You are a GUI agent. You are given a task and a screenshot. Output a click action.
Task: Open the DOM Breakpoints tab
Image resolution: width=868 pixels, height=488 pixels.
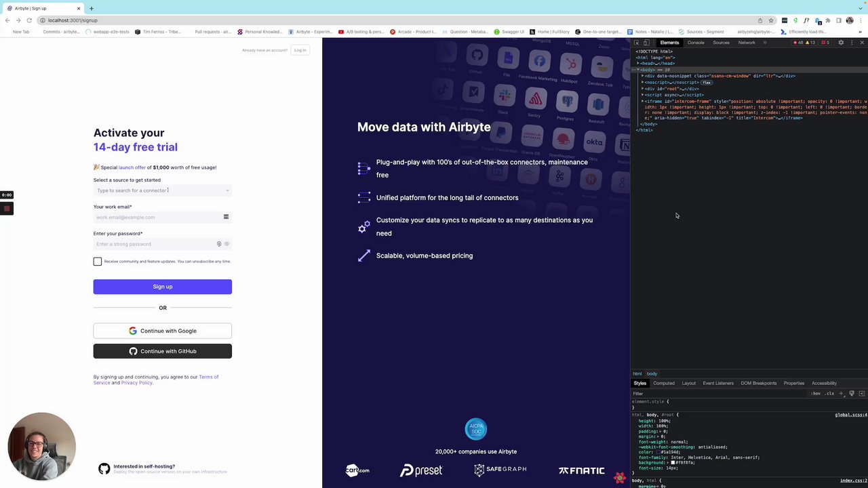pos(758,384)
